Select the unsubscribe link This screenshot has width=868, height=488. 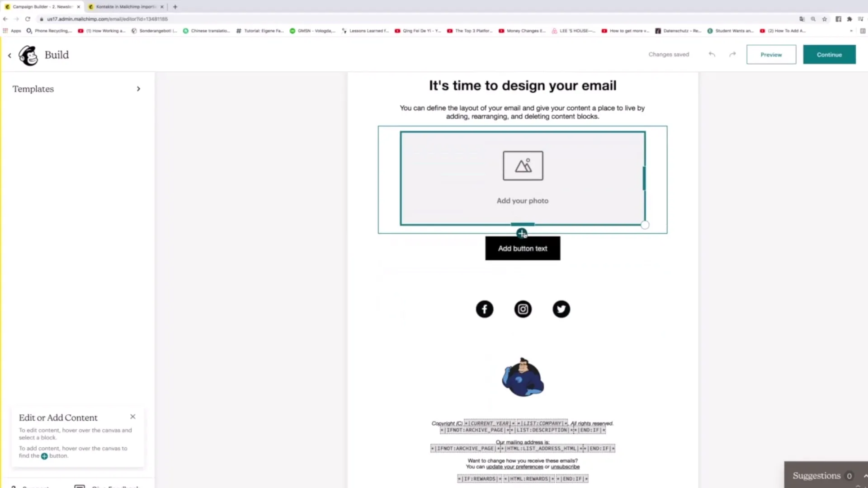(x=565, y=467)
